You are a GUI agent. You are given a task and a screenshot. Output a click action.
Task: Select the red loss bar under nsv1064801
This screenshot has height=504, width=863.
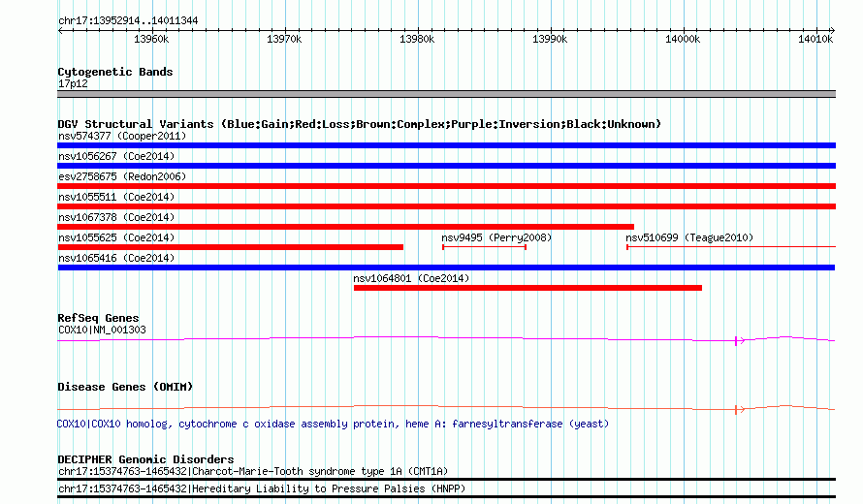[x=527, y=288]
